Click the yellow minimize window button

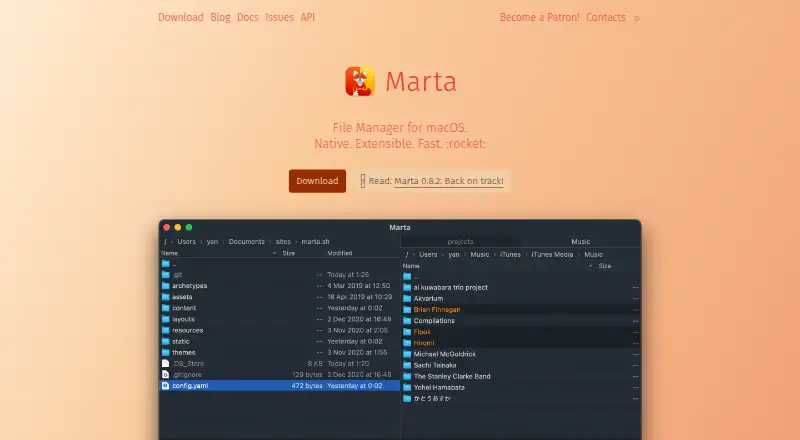point(178,227)
